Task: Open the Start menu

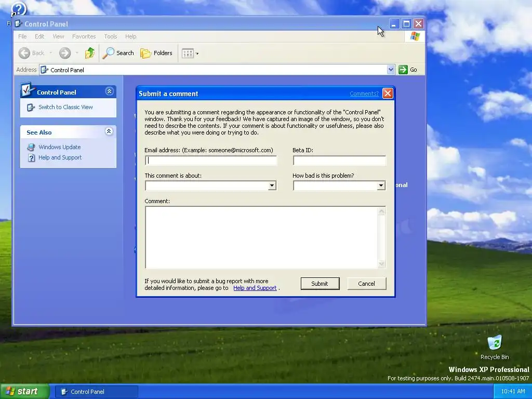Action: (24, 392)
